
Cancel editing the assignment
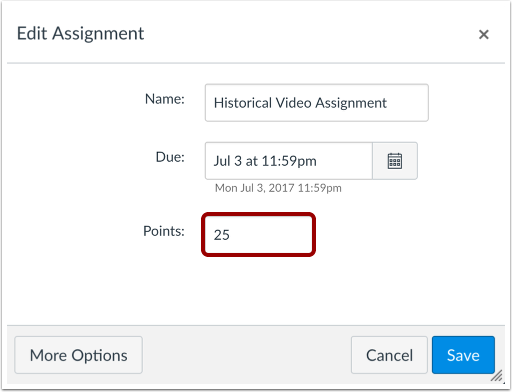coord(389,355)
